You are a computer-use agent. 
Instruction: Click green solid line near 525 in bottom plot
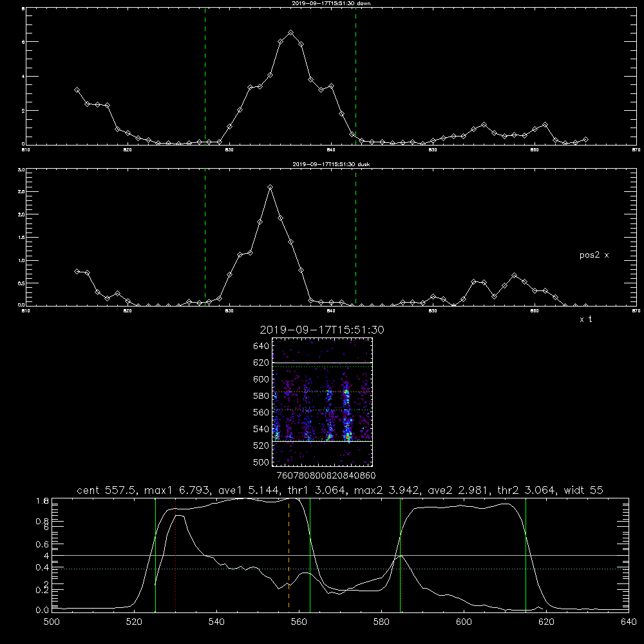click(x=155, y=554)
